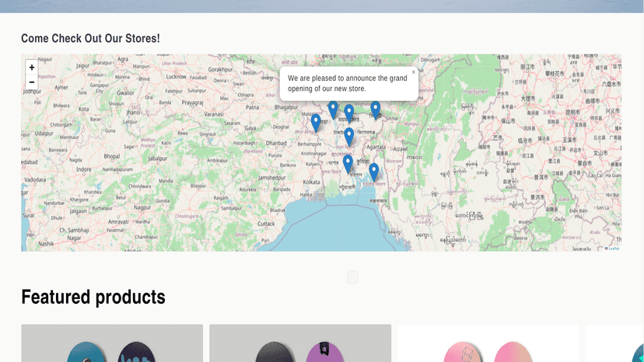Viewport: 644px width, 362px height.
Task: Close the grand opening popup
Action: click(x=414, y=72)
